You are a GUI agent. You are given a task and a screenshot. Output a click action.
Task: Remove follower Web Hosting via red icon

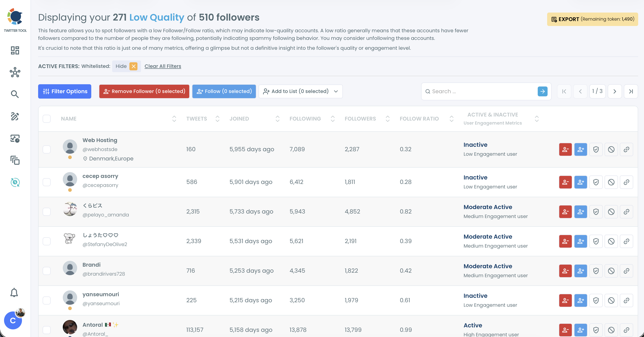(565, 149)
